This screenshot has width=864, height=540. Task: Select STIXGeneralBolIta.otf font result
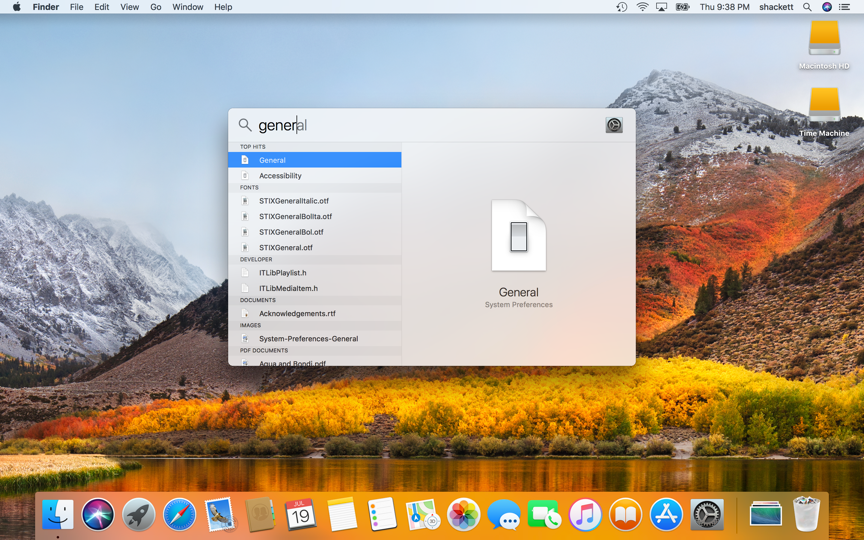(x=315, y=216)
